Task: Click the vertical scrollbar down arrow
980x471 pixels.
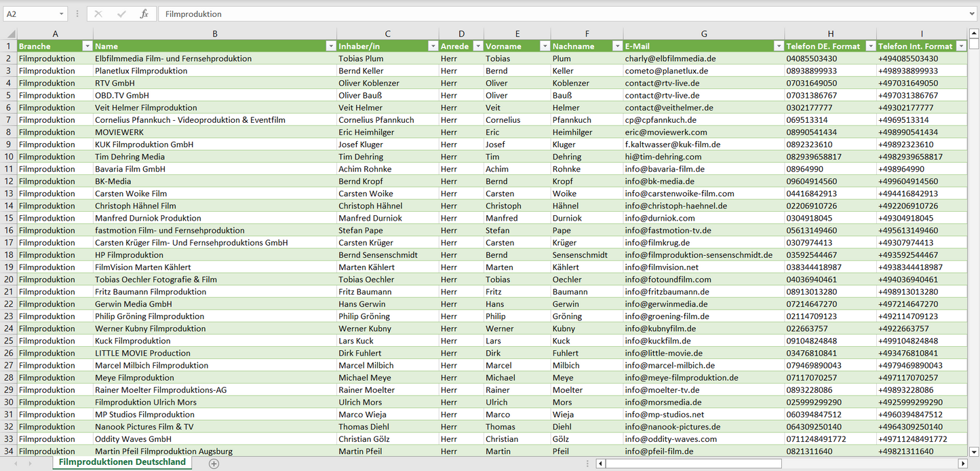Action: click(974, 451)
